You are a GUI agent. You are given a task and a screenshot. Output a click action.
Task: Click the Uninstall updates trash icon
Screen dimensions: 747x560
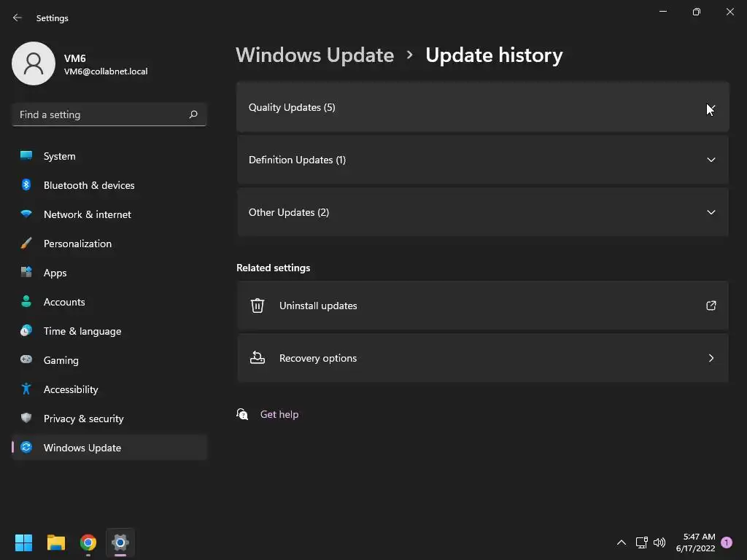pos(258,306)
